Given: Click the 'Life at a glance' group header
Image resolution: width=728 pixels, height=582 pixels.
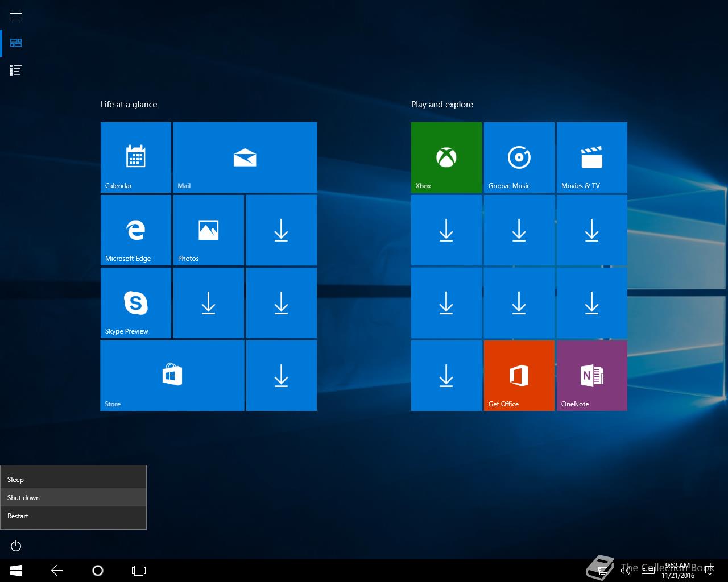Looking at the screenshot, I should 129,105.
